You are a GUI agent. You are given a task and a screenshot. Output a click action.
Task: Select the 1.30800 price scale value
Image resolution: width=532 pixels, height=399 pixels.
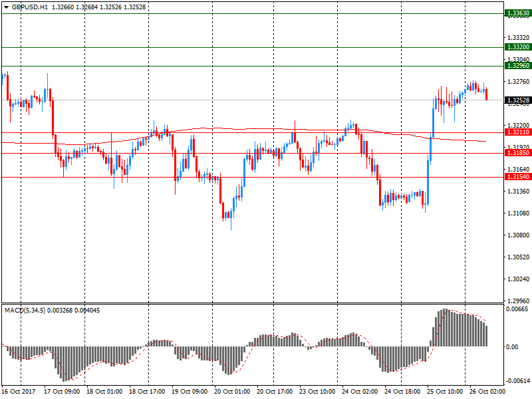click(519, 235)
